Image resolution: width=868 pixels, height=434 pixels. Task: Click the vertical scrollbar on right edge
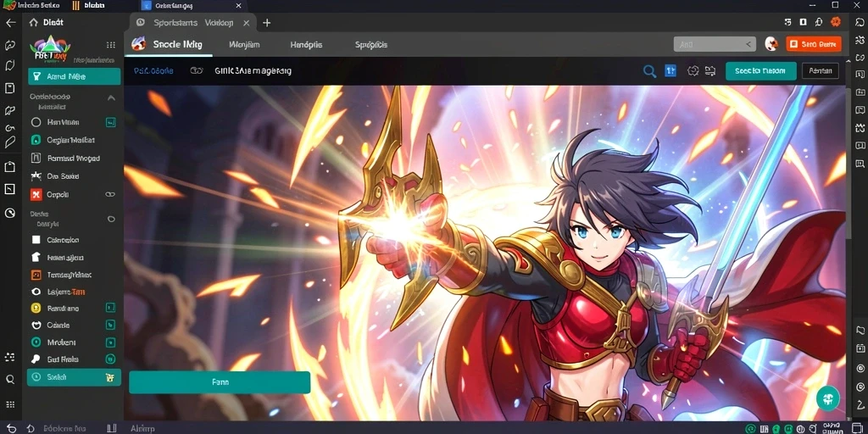click(849, 160)
